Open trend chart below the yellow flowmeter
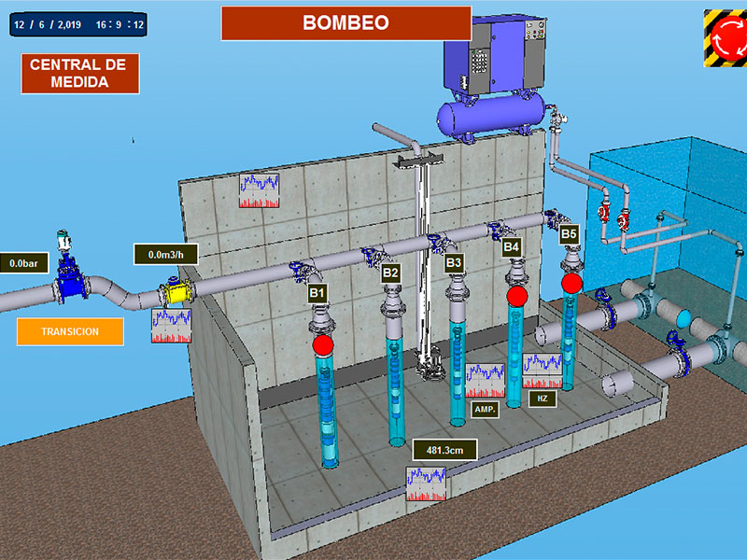 (x=172, y=326)
